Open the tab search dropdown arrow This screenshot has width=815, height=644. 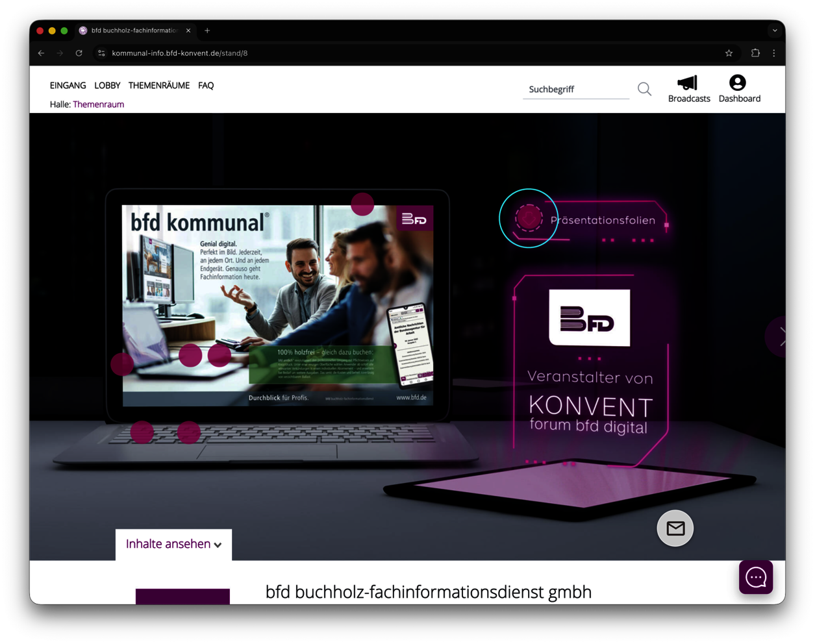tap(775, 31)
